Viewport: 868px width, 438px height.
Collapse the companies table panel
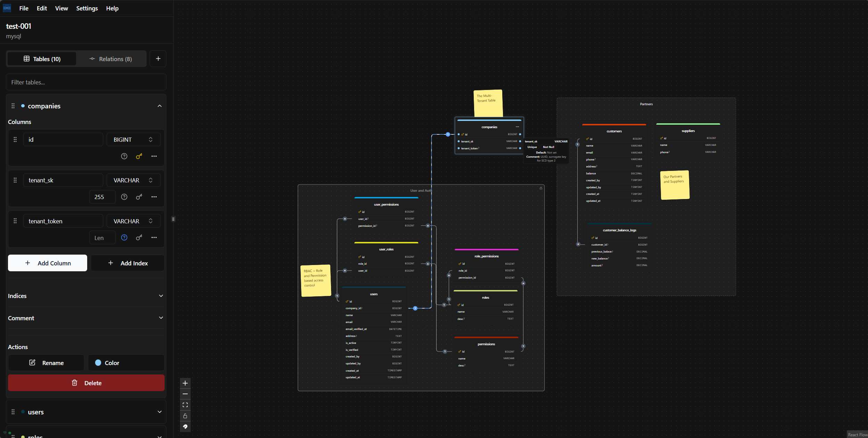[x=160, y=106]
